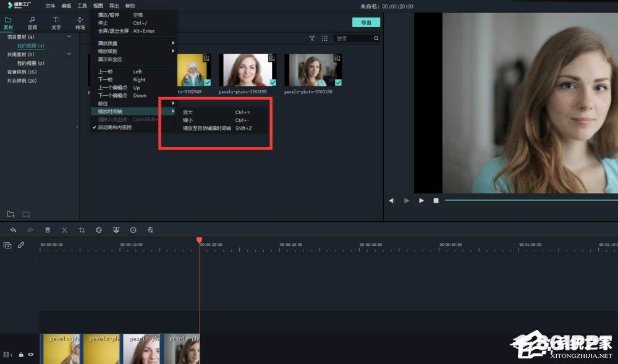Collapse the 共用素材 (0) chevron
This screenshot has height=364, width=618.
click(x=69, y=54)
